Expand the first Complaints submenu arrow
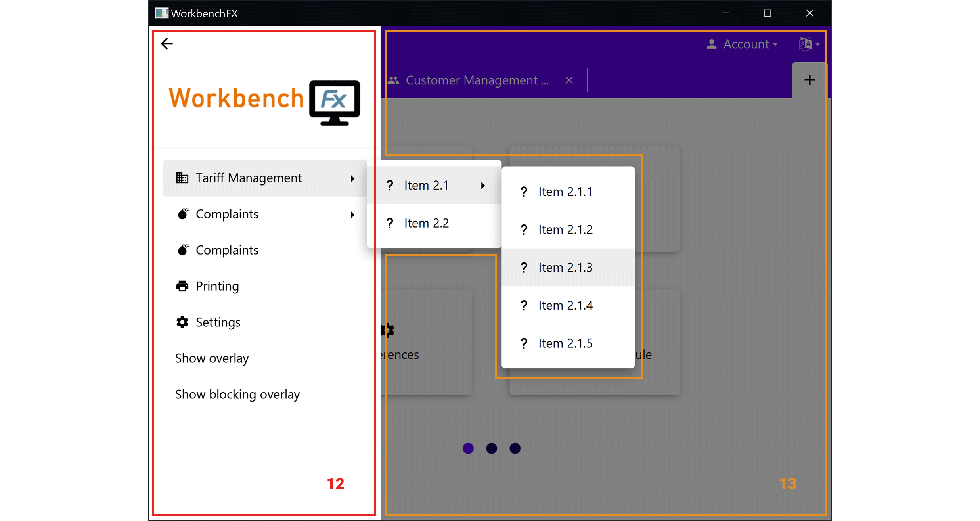 click(352, 215)
